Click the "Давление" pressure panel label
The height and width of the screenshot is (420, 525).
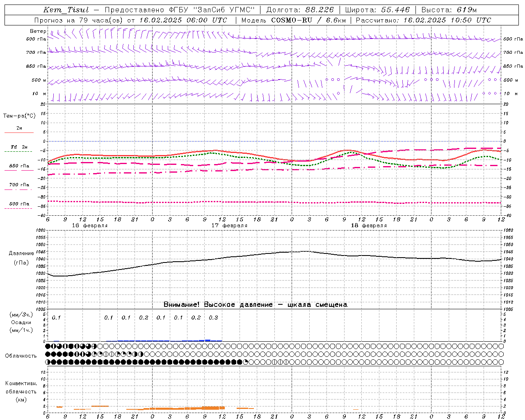21,253
